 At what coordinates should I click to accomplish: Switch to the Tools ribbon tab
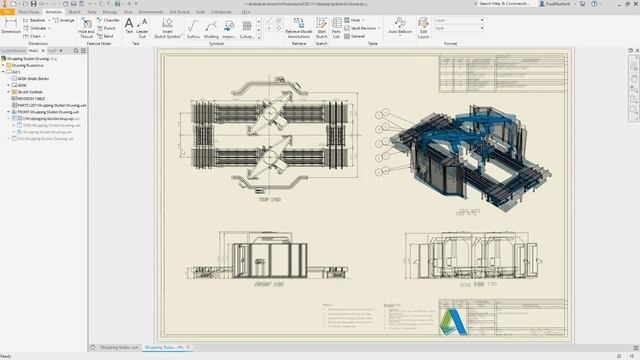(92, 12)
